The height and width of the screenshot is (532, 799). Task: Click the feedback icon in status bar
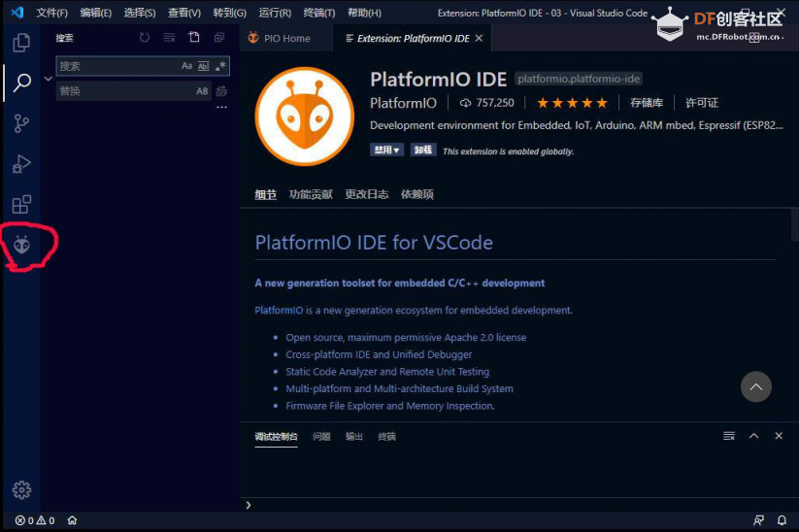[759, 520]
